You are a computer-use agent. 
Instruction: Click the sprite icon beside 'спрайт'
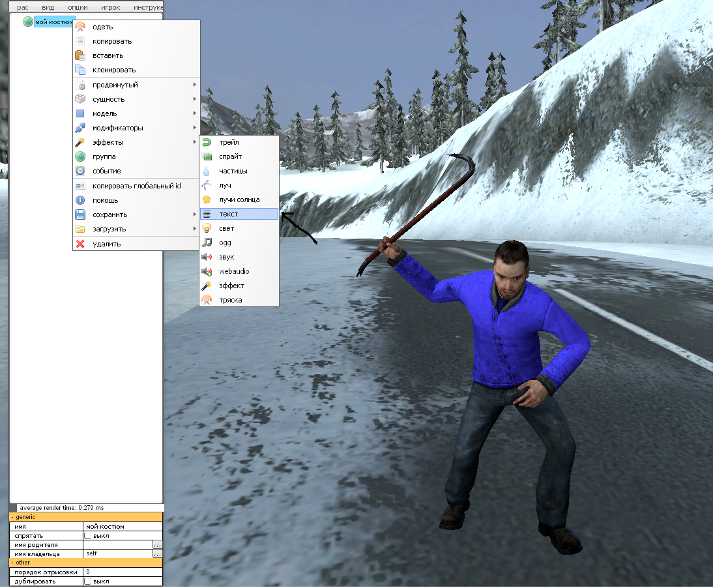tap(207, 157)
